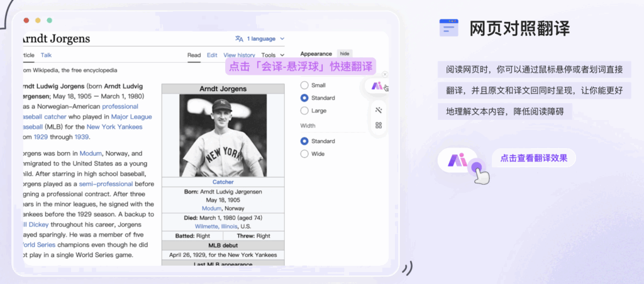
Task: Switch to the Read tab
Action: 194,55
